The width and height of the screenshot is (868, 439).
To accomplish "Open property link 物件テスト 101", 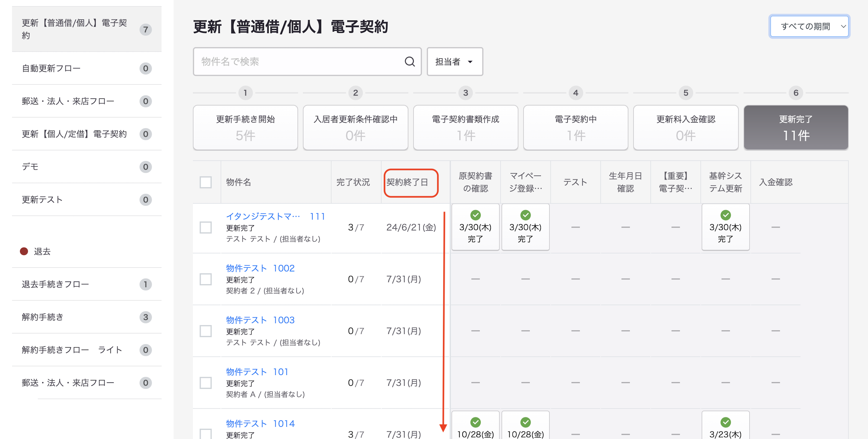I will (x=257, y=372).
